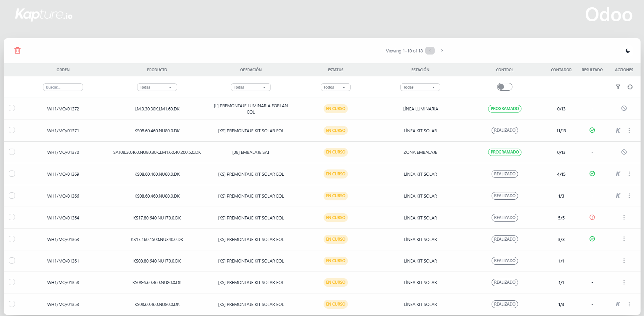Select the checkbox next to WH1/MO/01353
Image resolution: width=644 pixels, height=316 pixels.
tap(12, 304)
